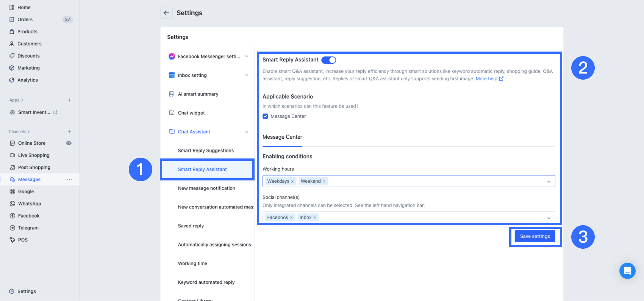The image size is (644, 301).
Task: Select Smart Reply Suggestions menu item
Action: [x=206, y=150]
